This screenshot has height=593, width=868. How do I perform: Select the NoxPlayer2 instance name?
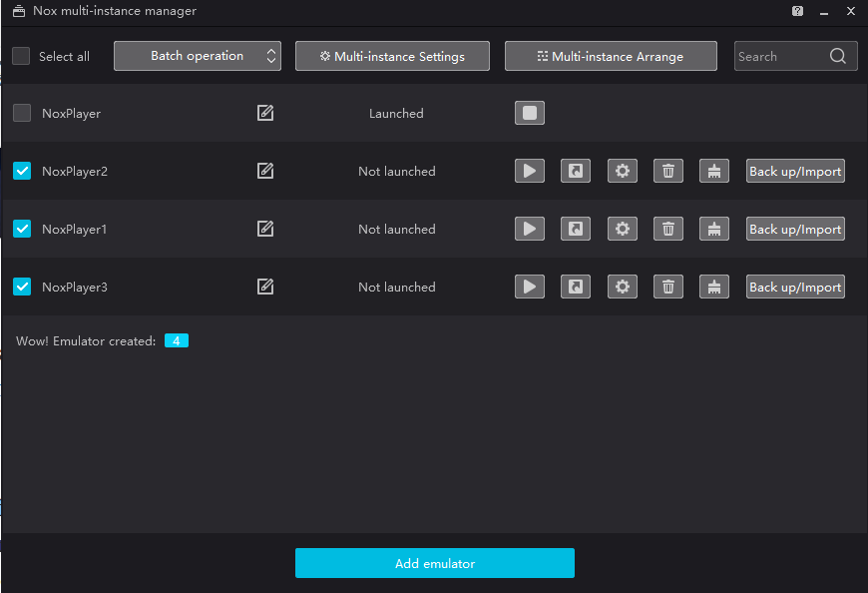click(x=75, y=171)
